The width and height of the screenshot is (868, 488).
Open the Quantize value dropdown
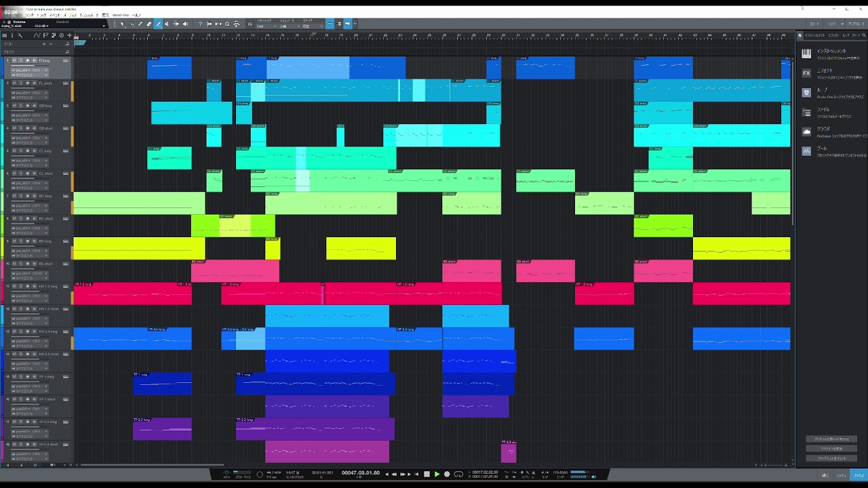(x=264, y=26)
